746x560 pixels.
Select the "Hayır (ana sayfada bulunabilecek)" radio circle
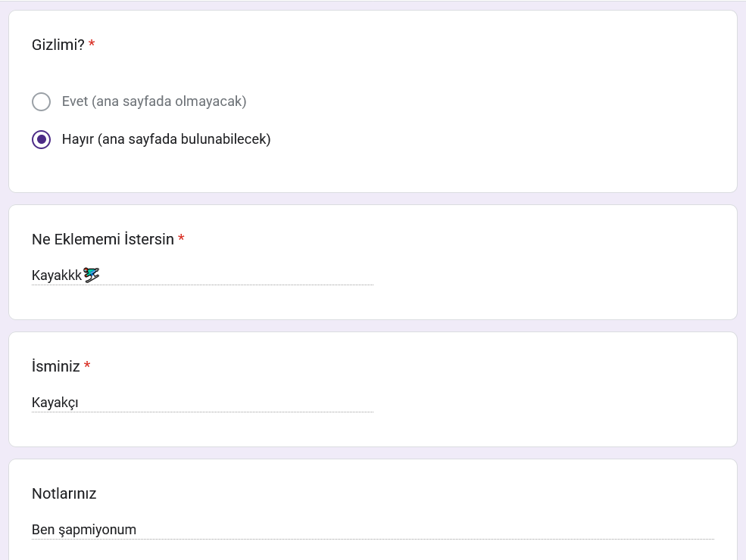tap(42, 139)
